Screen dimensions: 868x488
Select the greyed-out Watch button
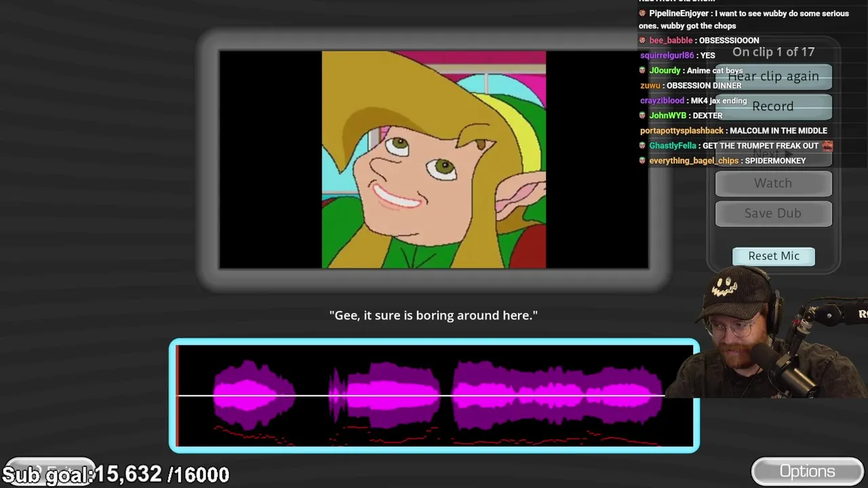click(x=773, y=183)
